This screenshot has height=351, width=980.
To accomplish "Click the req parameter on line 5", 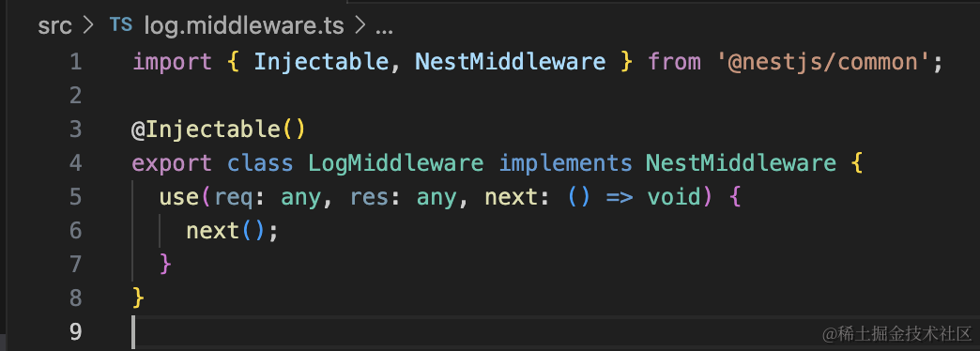I will click(234, 198).
